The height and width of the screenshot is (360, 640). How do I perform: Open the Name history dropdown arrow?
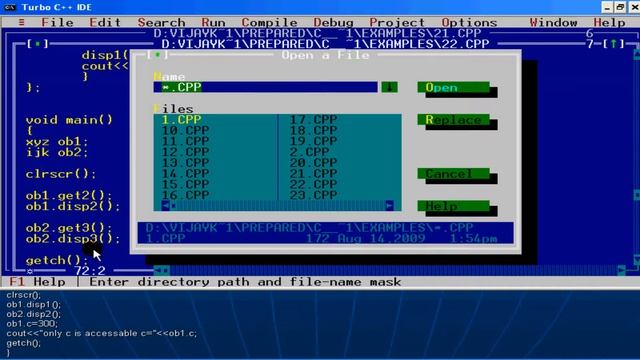pyautogui.click(x=389, y=87)
